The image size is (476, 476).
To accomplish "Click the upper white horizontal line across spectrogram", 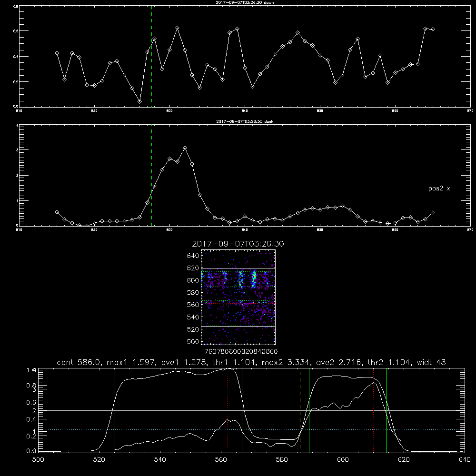I will click(238, 268).
